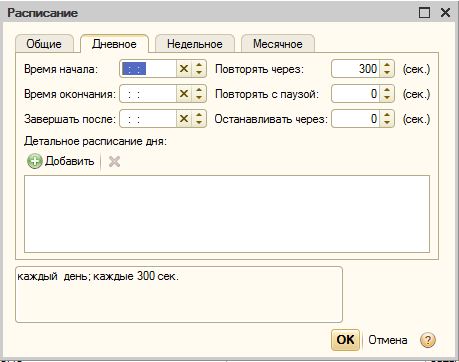Clear the Время окончания field with X
The image size is (459, 362).
coord(184,94)
